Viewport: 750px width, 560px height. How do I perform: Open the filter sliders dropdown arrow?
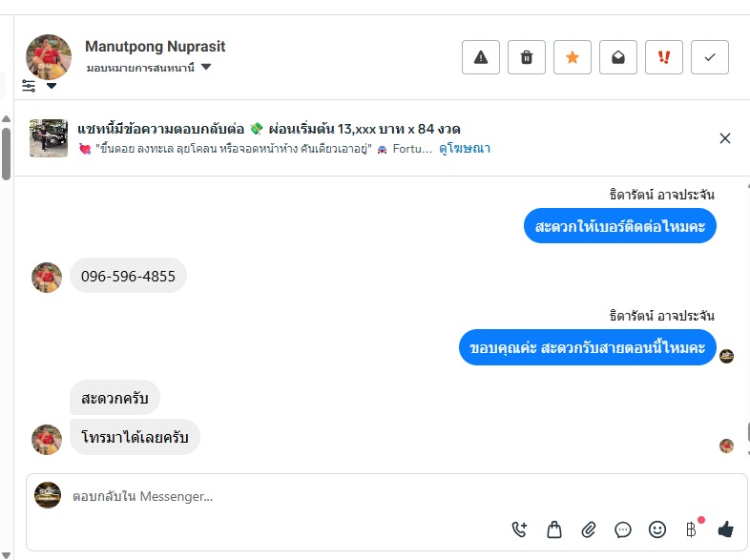52,86
